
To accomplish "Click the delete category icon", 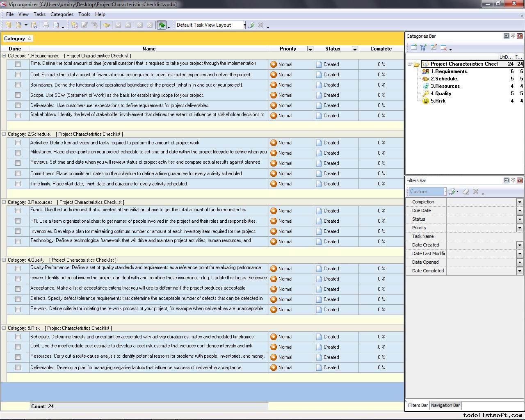I will (x=443, y=48).
